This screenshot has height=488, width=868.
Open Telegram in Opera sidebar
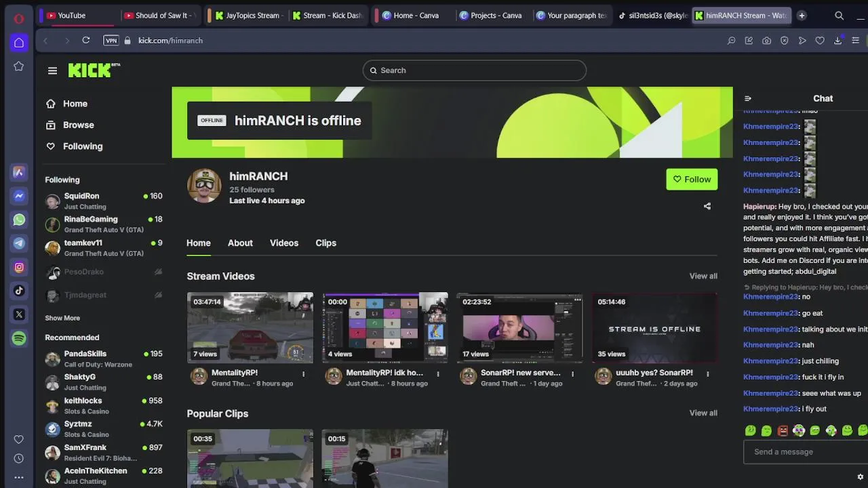click(x=19, y=243)
